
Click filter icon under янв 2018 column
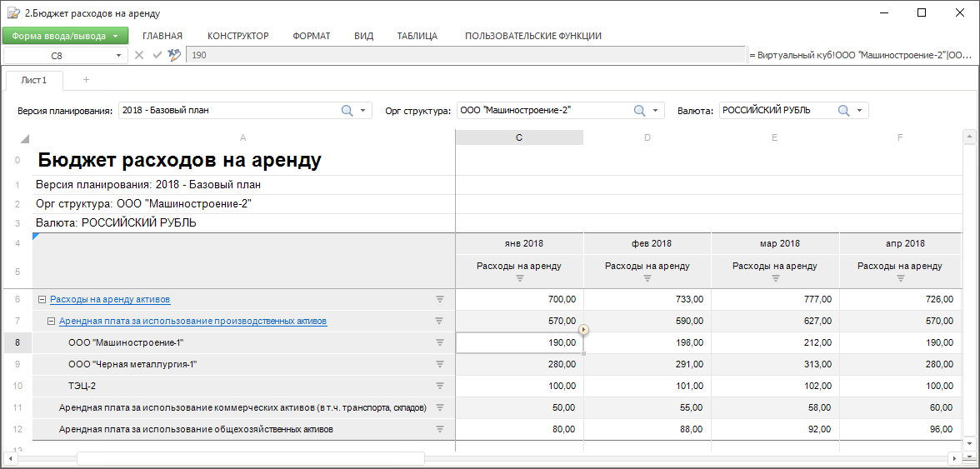[x=519, y=279]
